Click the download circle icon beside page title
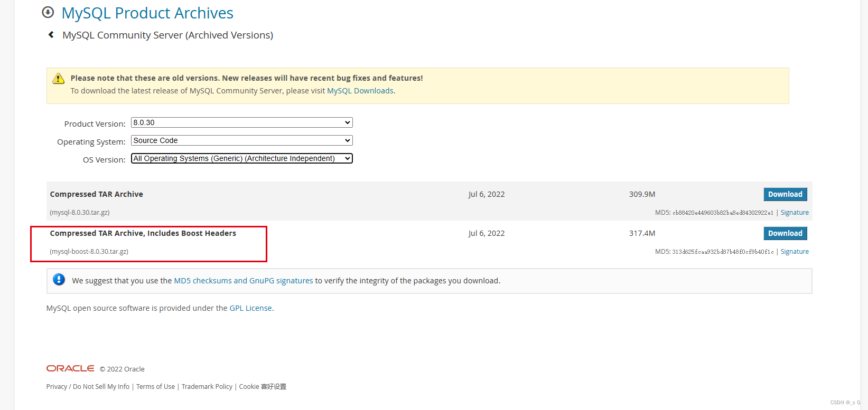868x410 pixels. 48,12
